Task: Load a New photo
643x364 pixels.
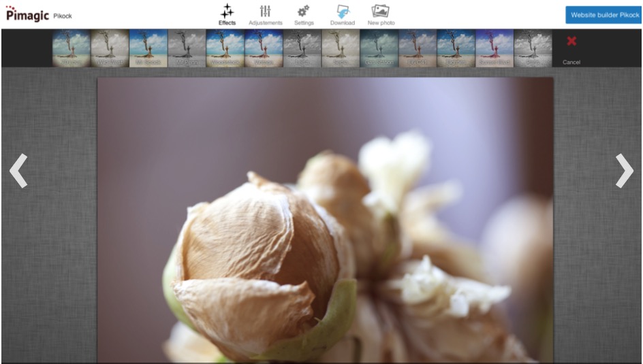Action: 381,14
